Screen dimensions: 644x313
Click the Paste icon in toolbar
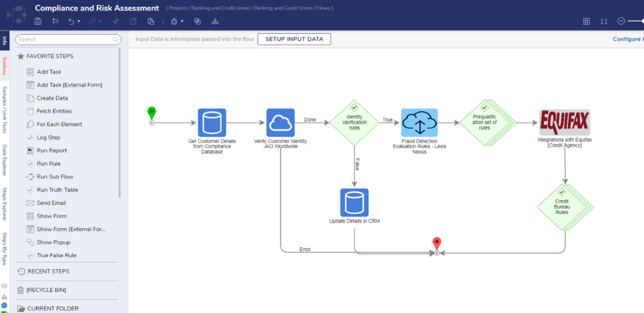[151, 21]
